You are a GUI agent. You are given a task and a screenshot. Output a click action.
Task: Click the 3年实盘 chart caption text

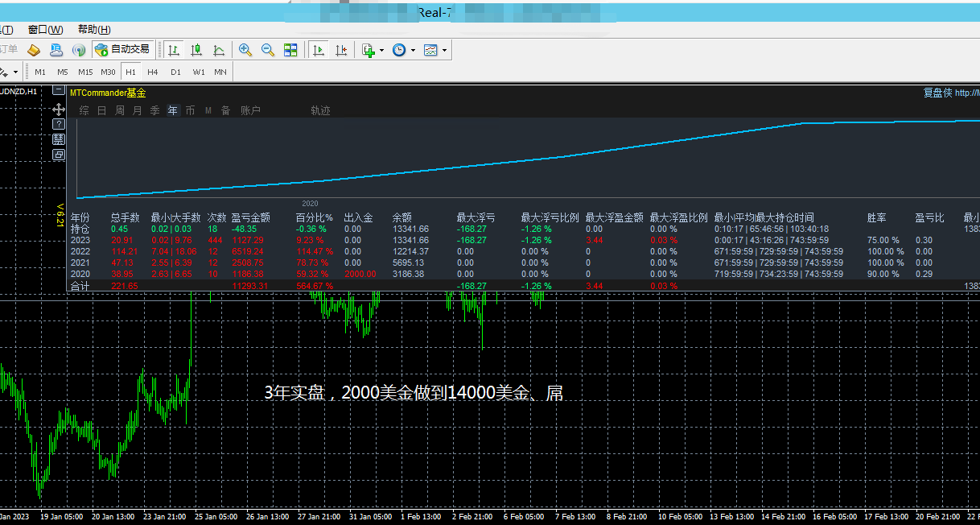414,393
